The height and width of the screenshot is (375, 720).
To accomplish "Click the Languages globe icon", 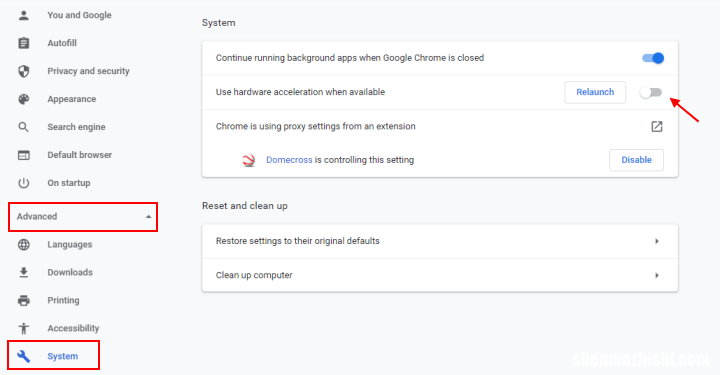I will 23,245.
